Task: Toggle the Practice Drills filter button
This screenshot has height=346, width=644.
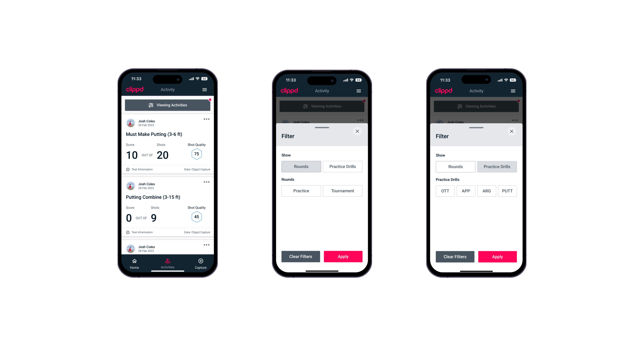Action: point(343,167)
